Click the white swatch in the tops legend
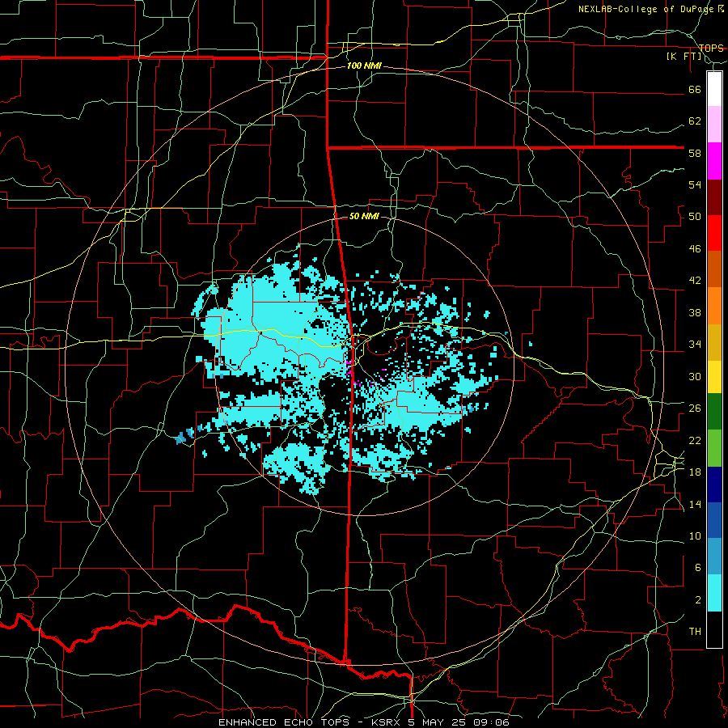Image resolution: width=728 pixels, height=728 pixels. tap(714, 89)
